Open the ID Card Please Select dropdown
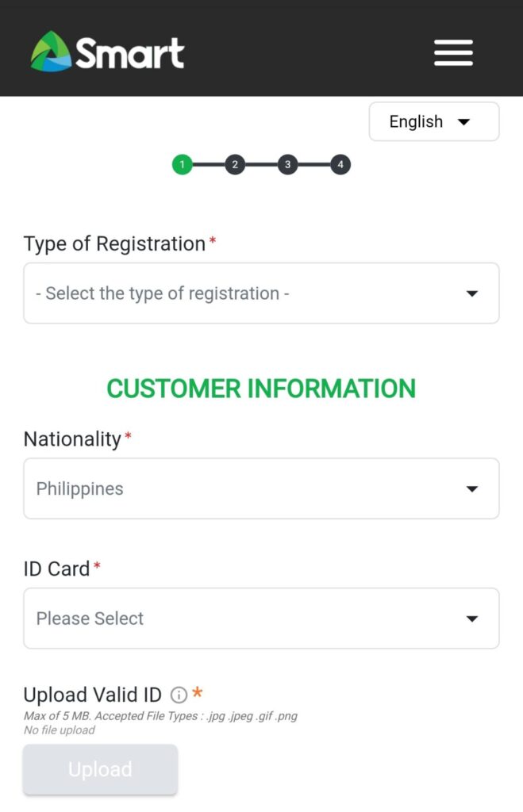The image size is (523, 812). click(261, 619)
